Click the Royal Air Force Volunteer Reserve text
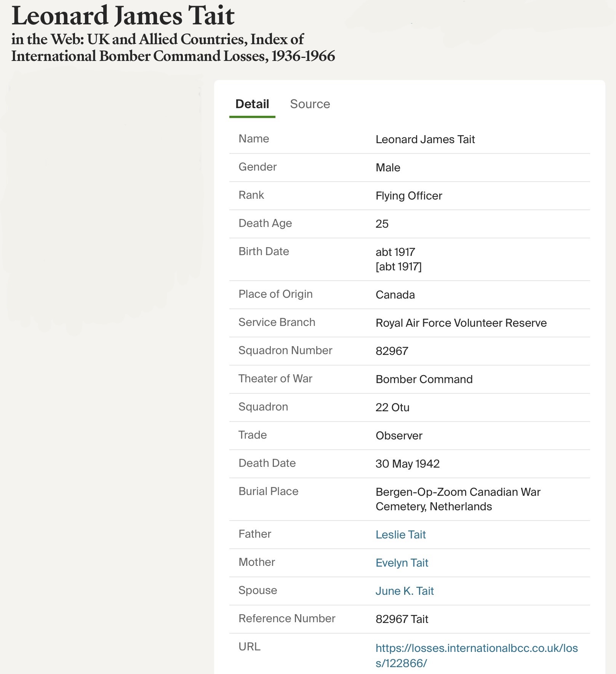Screen dimensions: 616x674 click(x=461, y=323)
